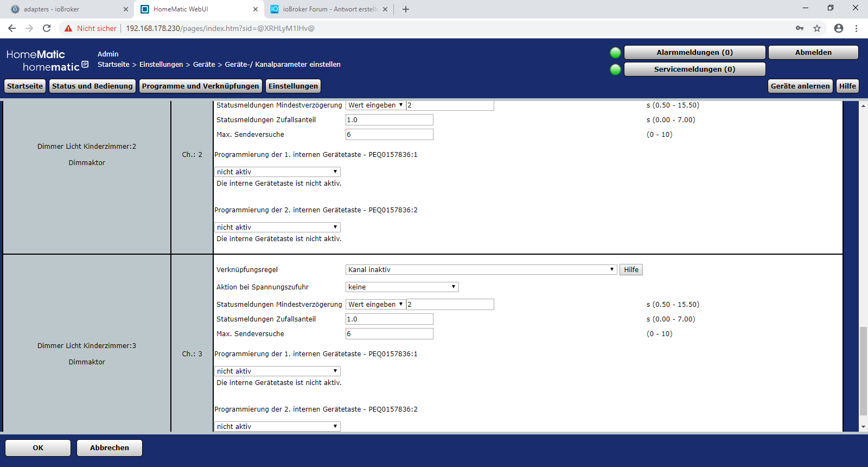Click Hilfe next to Verknüpfungsregel
Screen dimensions: 868x467
coord(631,270)
